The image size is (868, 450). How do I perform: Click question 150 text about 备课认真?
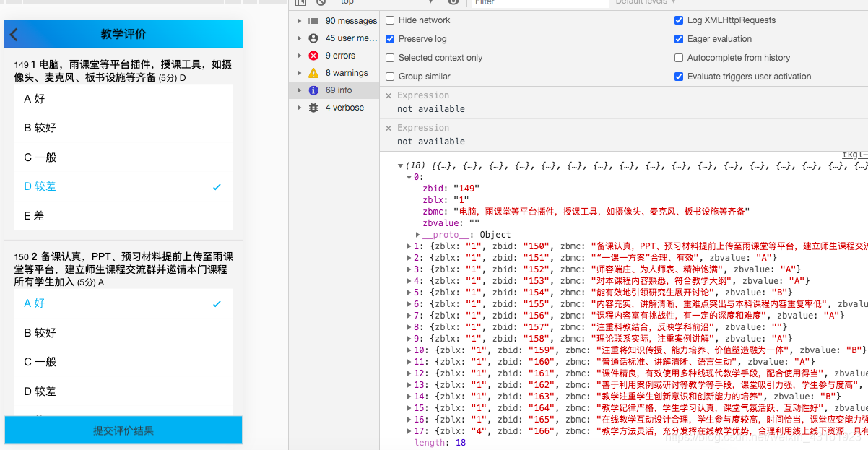point(123,269)
